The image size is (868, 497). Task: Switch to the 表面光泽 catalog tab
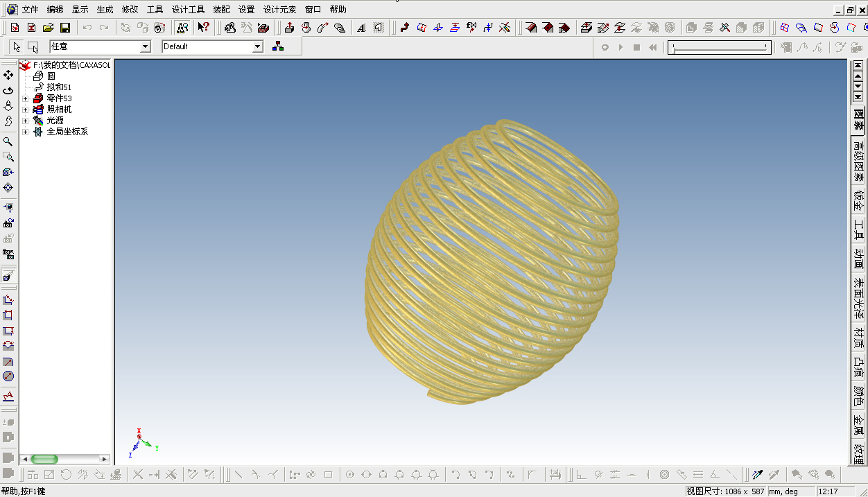859,299
